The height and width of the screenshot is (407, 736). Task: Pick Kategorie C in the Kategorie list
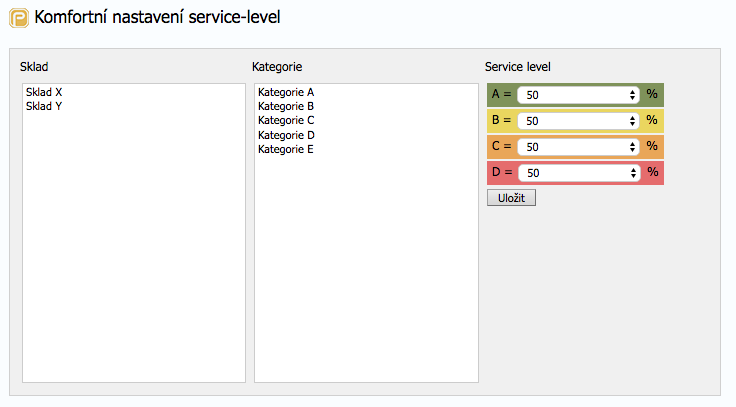coord(286,120)
